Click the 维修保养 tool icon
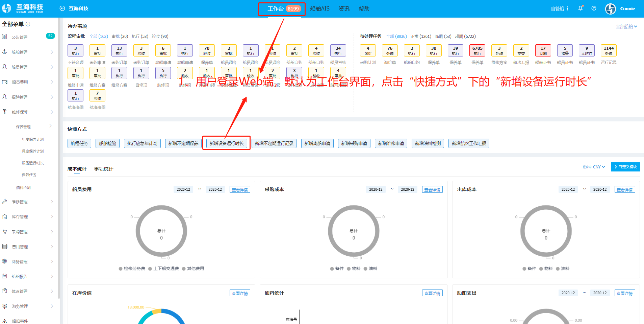 [x=5, y=112]
